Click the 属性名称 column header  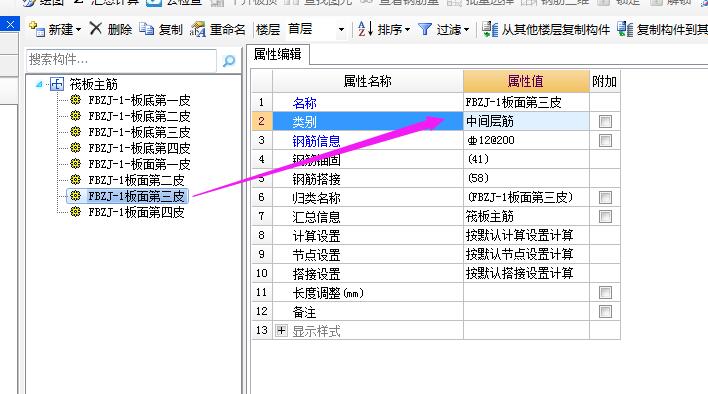pos(368,82)
